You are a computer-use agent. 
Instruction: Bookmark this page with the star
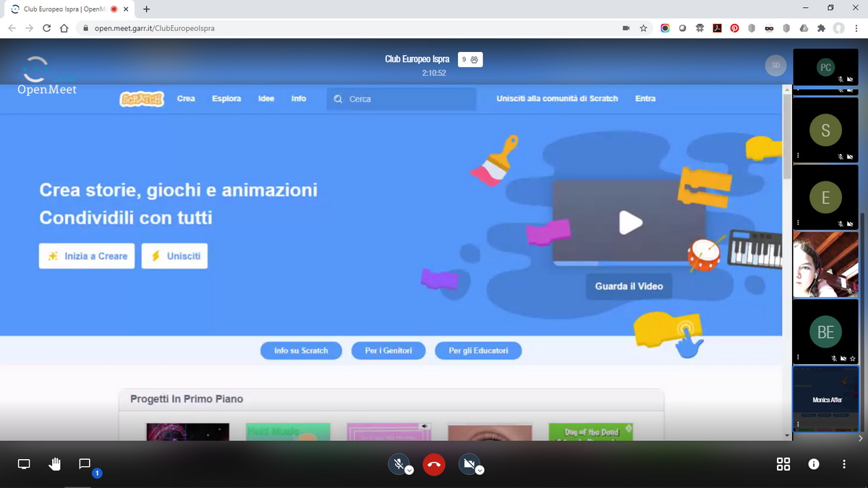pos(643,28)
